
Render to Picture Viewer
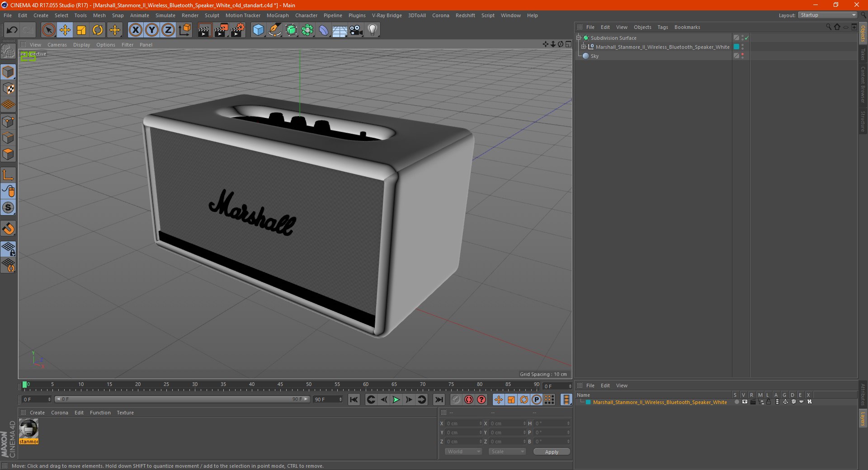(221, 30)
